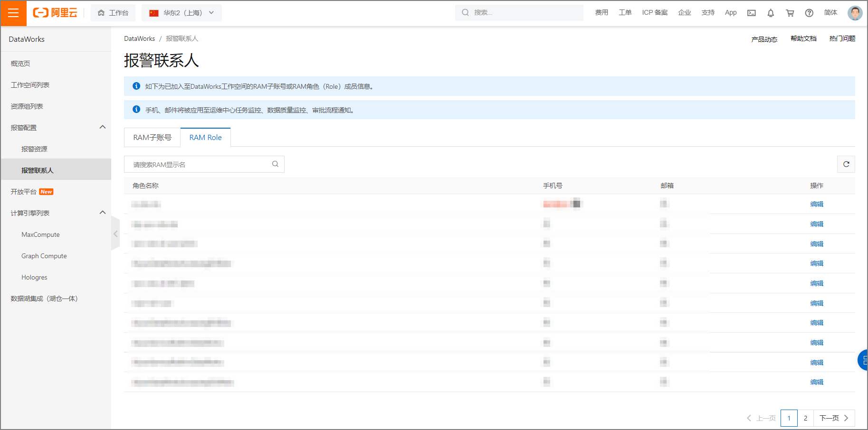
Task: Click the DataWorks sidebar title
Action: (x=27, y=39)
